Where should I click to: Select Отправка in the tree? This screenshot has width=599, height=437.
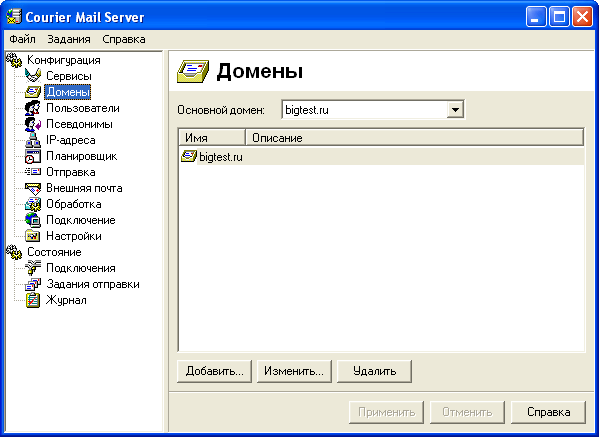[71, 172]
